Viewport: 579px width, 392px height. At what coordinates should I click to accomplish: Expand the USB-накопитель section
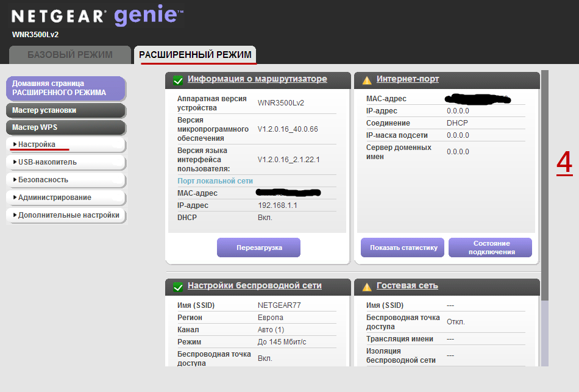click(66, 162)
